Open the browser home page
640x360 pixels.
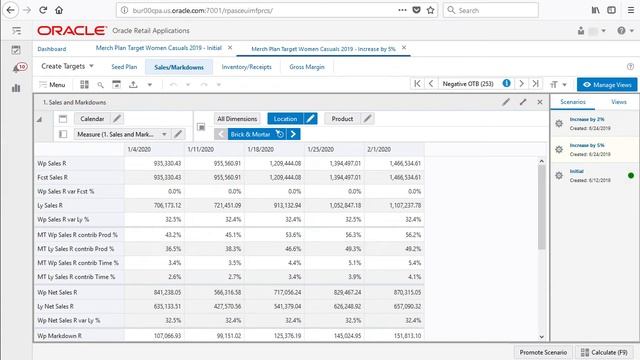pyautogui.click(x=59, y=10)
